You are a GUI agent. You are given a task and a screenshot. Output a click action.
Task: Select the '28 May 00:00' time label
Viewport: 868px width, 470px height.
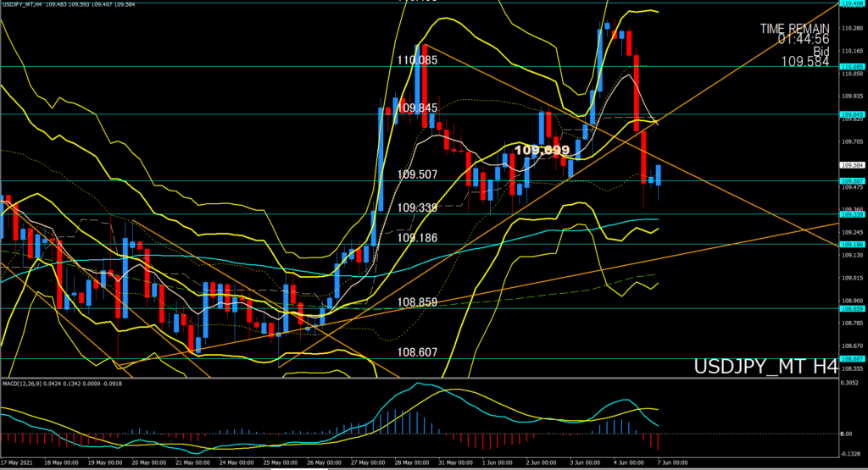pyautogui.click(x=412, y=462)
